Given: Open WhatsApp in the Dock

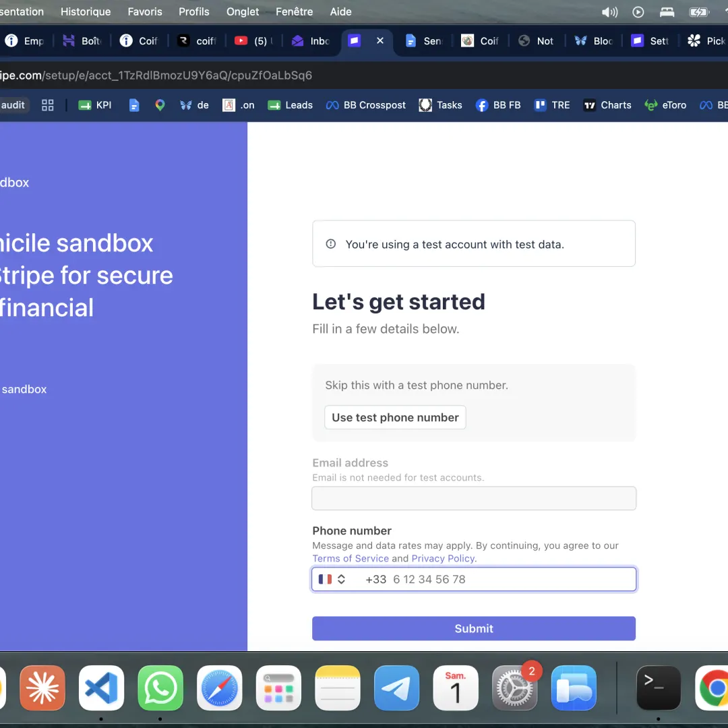Looking at the screenshot, I should coord(160,688).
